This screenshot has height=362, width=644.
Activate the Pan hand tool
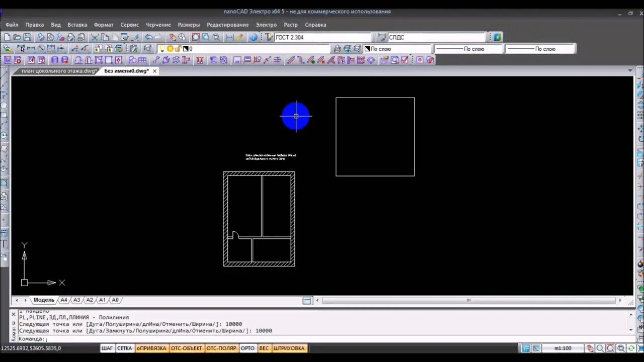point(172,37)
